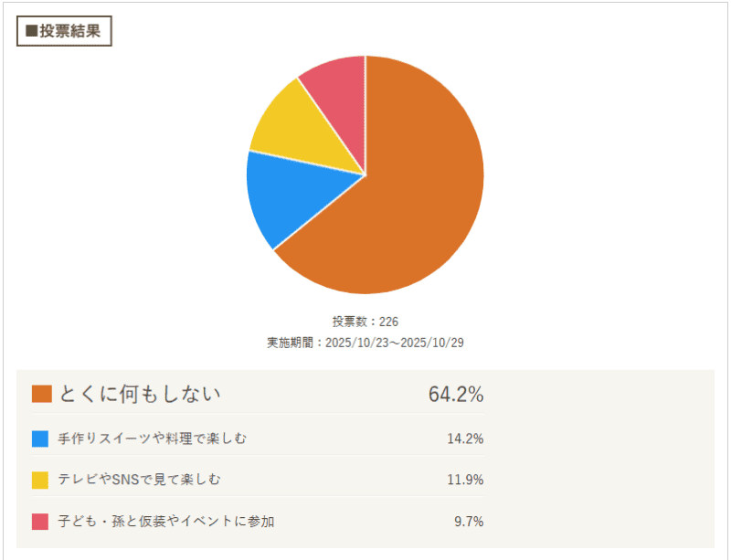The image size is (731, 560).
Task: Select the 子ども・孫と仮装やイベントに参加 entry
Action: 165,522
